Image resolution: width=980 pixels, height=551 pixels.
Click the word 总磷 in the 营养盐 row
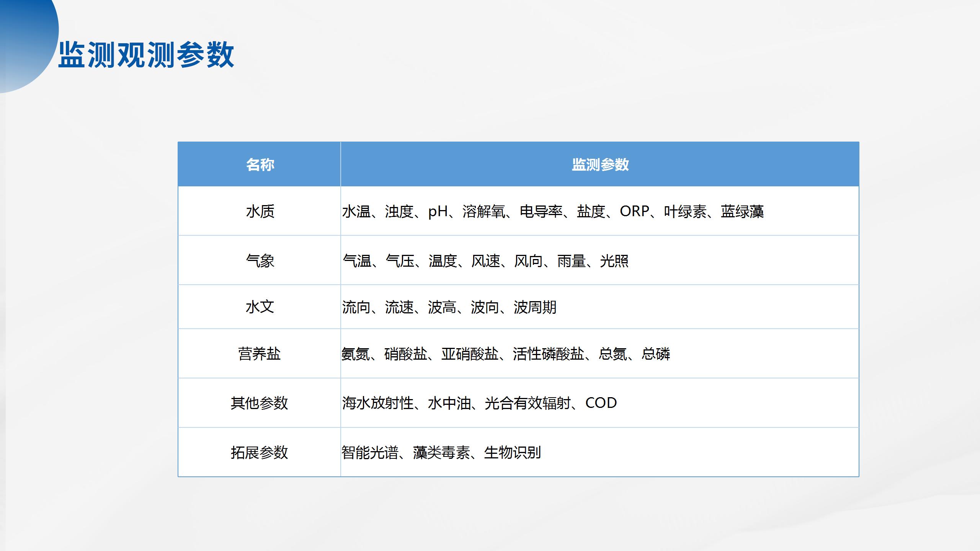coord(656,354)
